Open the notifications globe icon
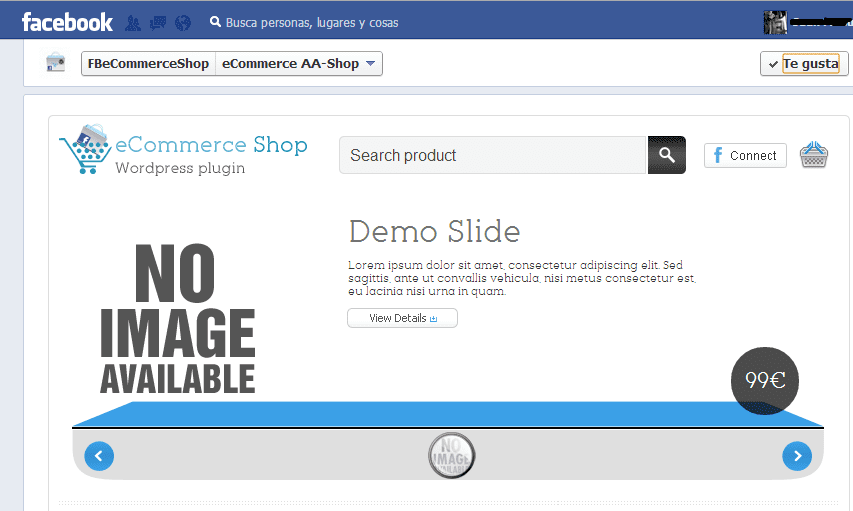 coord(183,23)
